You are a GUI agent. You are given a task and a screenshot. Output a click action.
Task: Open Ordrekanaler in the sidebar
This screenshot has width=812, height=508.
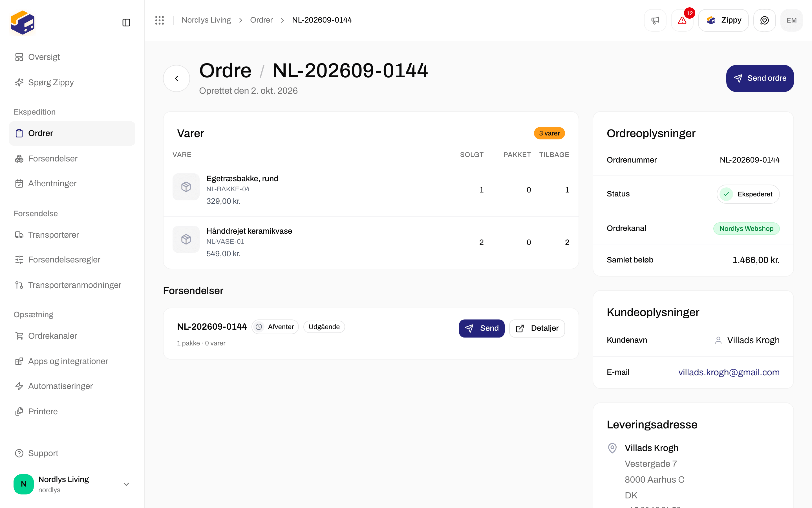72,336
